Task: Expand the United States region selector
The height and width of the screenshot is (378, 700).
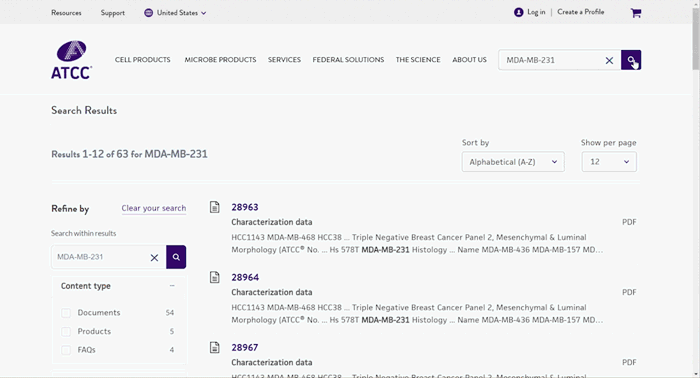Action: [x=175, y=13]
